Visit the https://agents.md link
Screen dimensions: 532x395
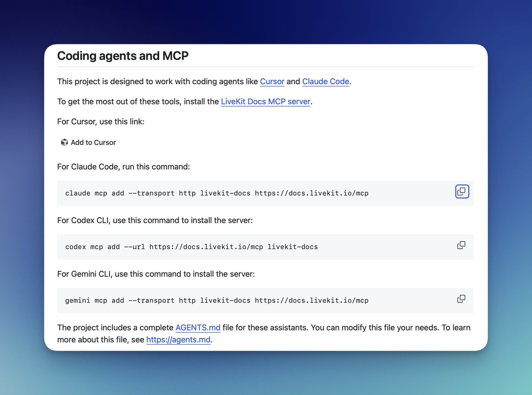click(178, 340)
